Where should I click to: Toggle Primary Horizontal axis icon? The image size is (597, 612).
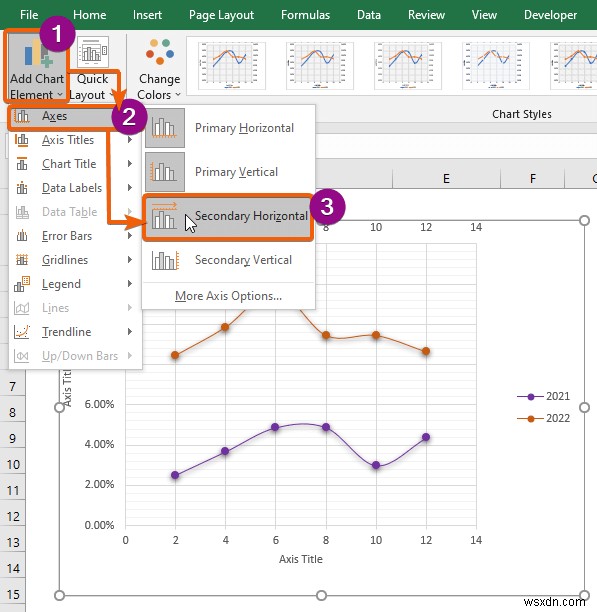click(x=165, y=128)
